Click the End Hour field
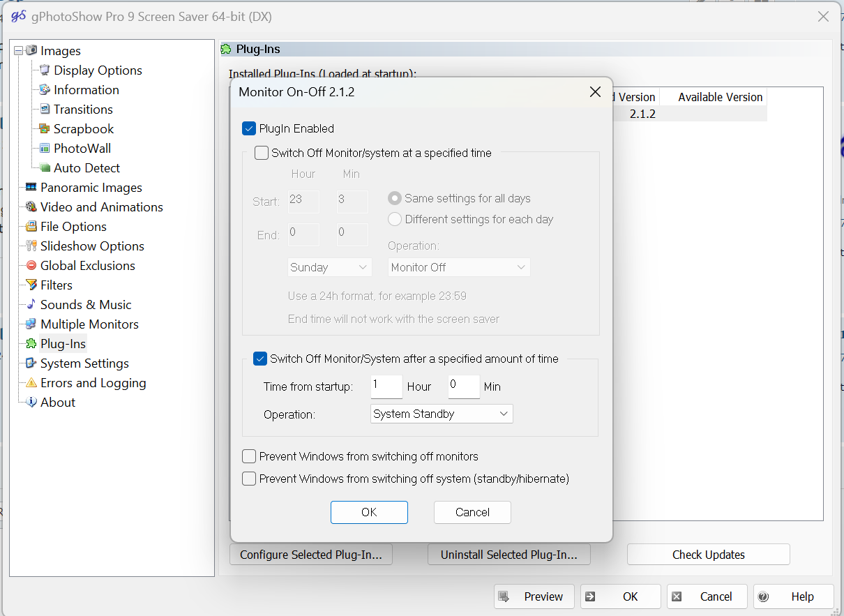The image size is (844, 616). pos(303,234)
